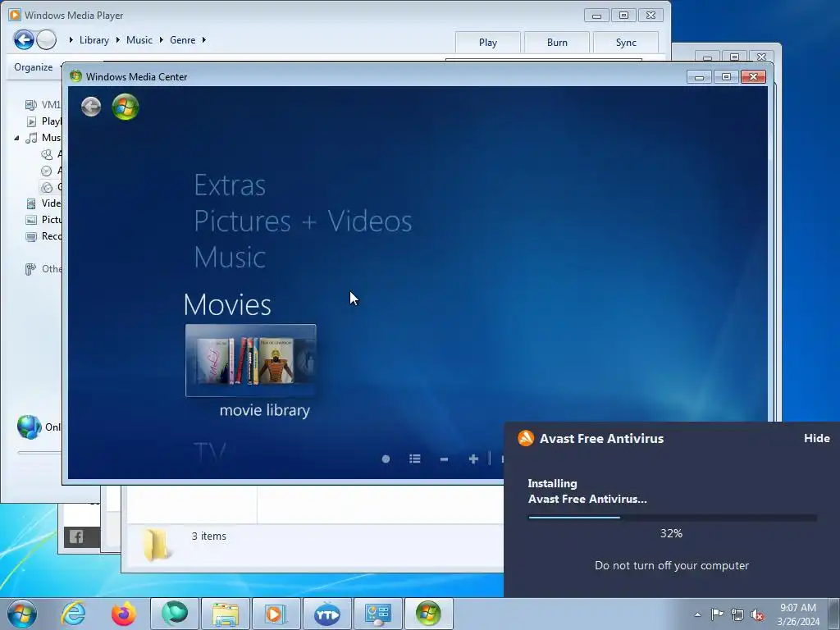Click the Avast logo icon in popup
This screenshot has width=840, height=630.
pyautogui.click(x=526, y=438)
